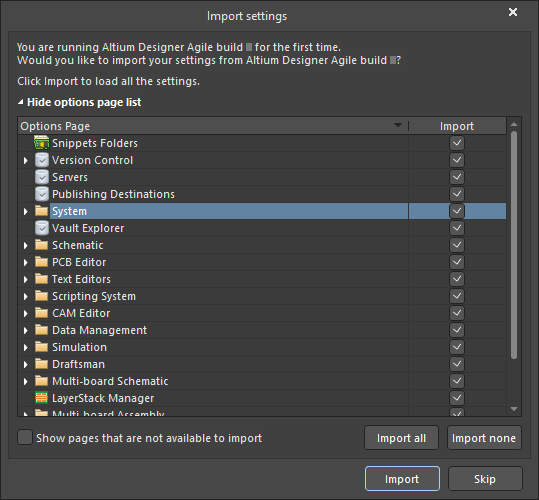This screenshot has height=500, width=539.
Task: Click the Simulation folder icon
Action: [x=42, y=347]
